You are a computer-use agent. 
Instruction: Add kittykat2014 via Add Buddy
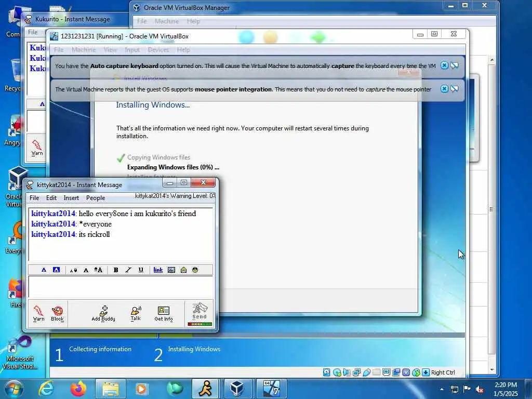click(103, 313)
